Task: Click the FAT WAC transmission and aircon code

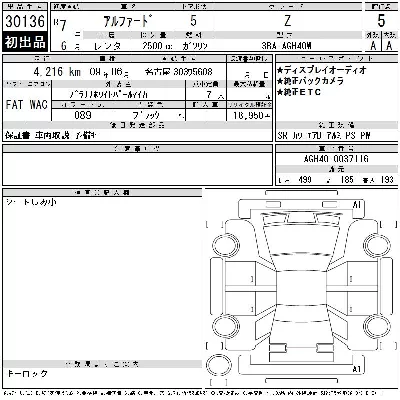Action: click(26, 105)
